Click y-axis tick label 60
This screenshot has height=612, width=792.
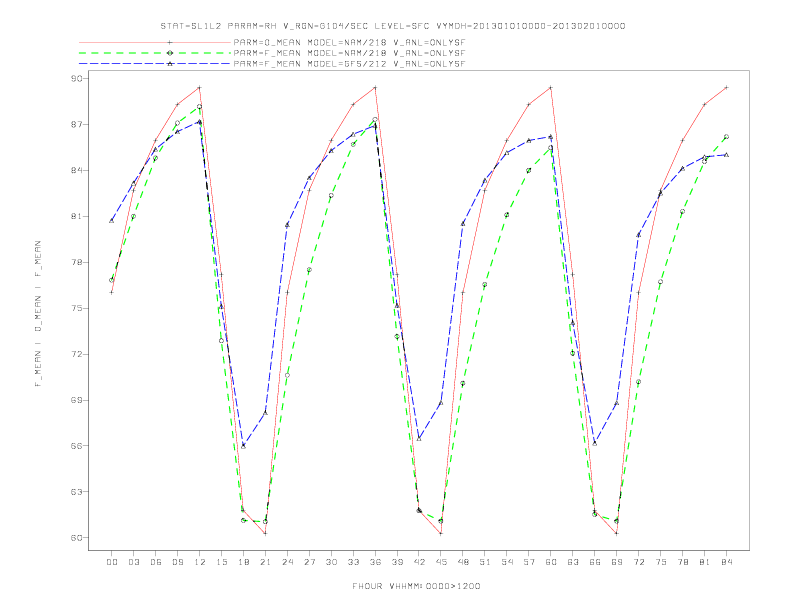[76, 537]
